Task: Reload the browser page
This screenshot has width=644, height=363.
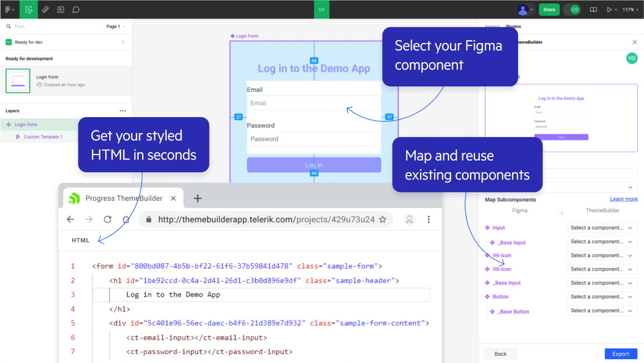Action: tap(108, 220)
